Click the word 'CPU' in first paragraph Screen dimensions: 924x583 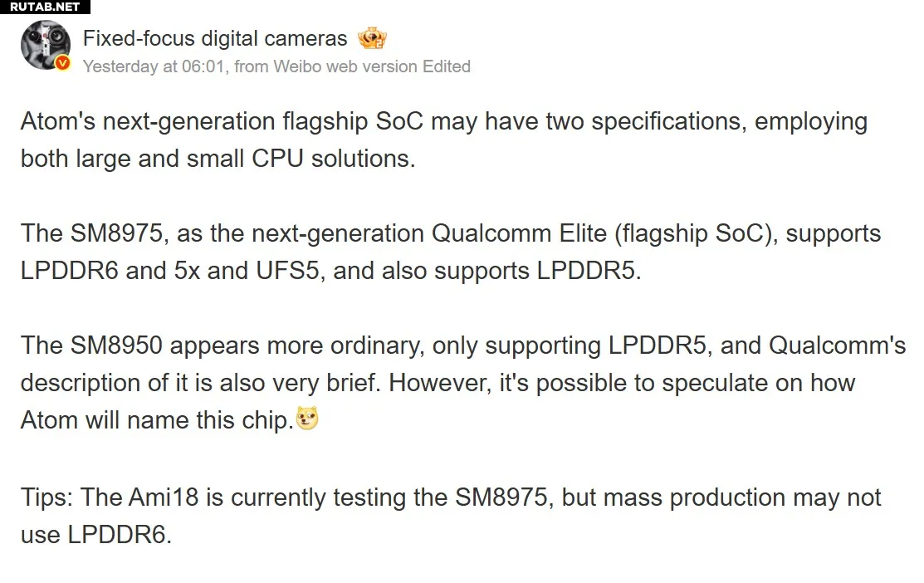(278, 159)
